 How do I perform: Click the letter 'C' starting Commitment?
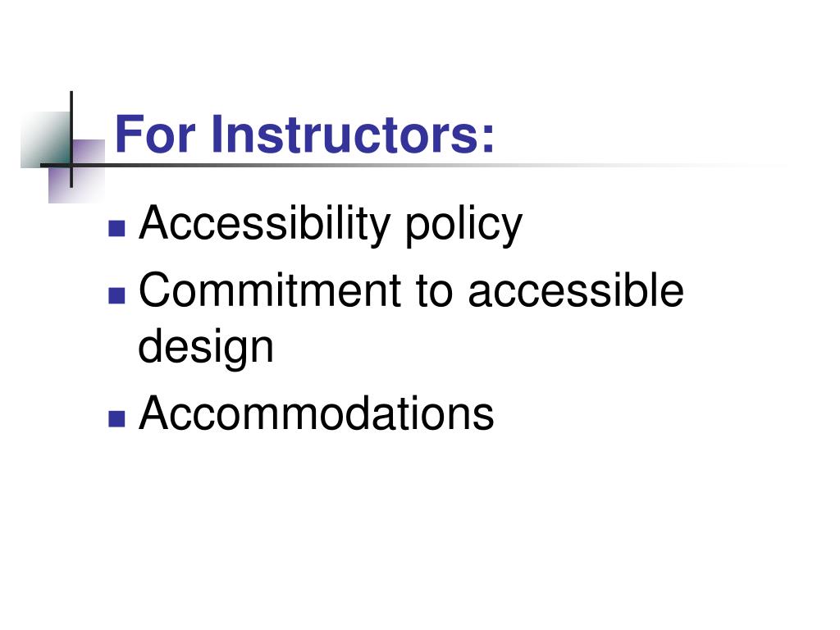tap(154, 290)
